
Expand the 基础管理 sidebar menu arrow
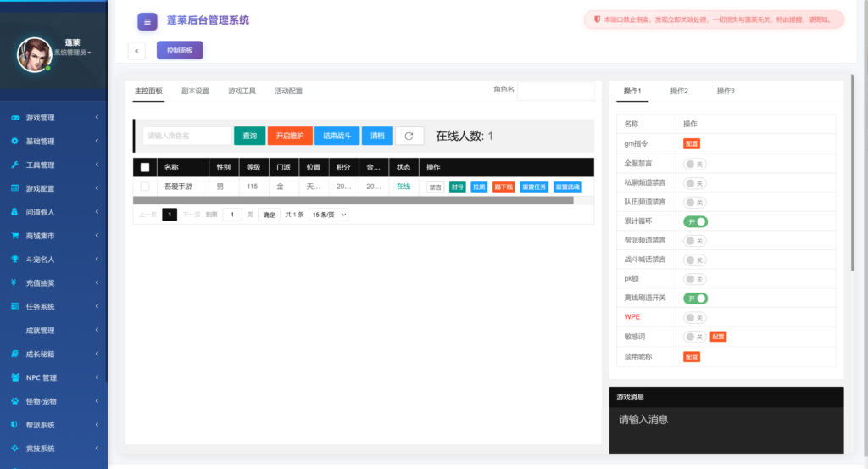click(x=97, y=141)
